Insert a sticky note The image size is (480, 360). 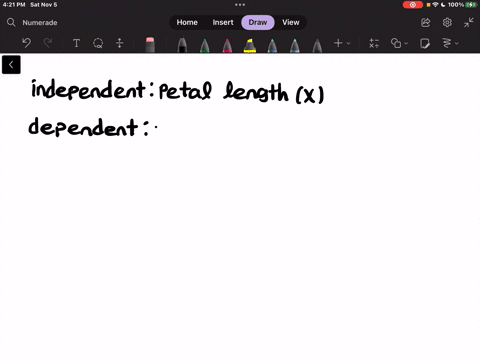point(425,43)
